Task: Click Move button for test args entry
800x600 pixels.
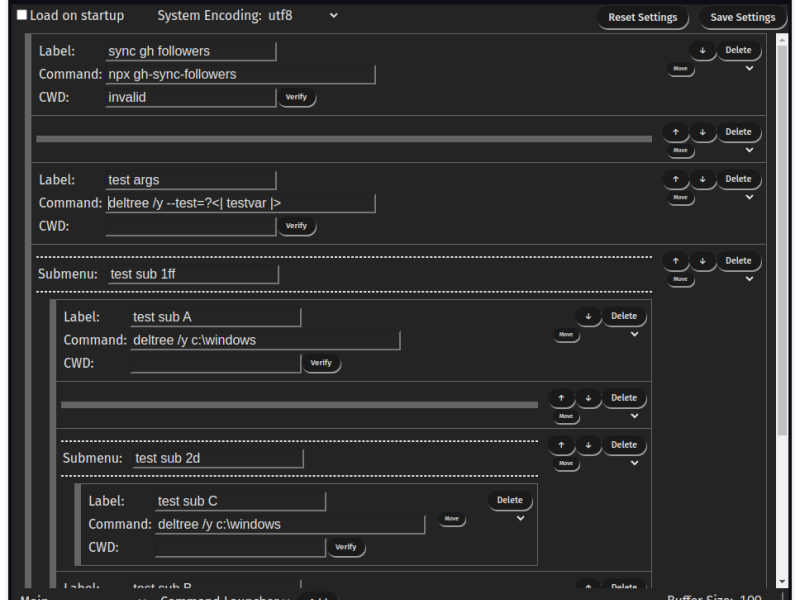Action: click(681, 198)
